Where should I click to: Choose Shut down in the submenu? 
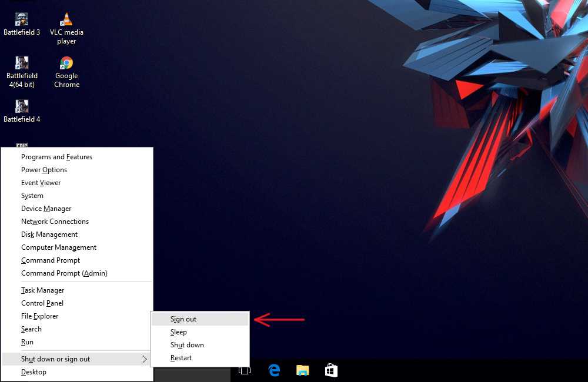tap(200, 345)
